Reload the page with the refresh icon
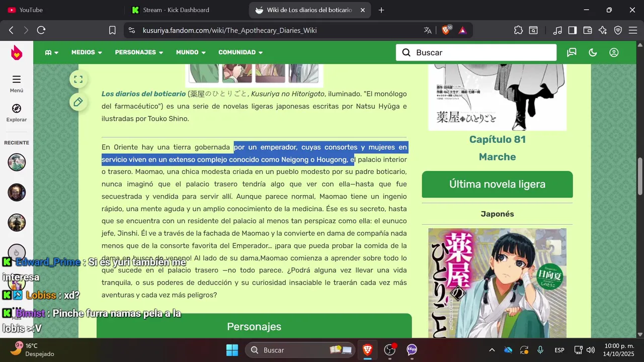This screenshot has width=644, height=362. click(x=41, y=30)
